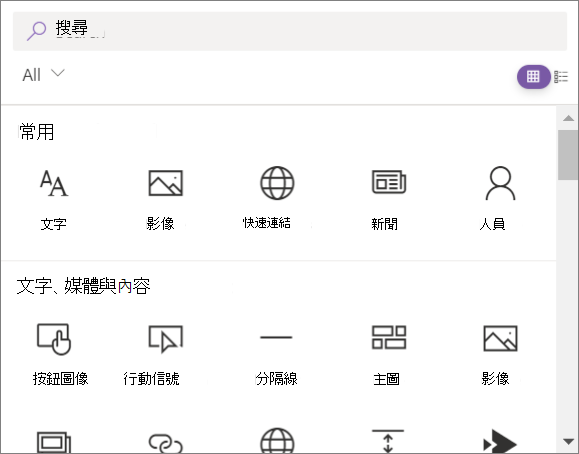The image size is (579, 454).
Task: Click the 常用 section heading
Action: pyautogui.click(x=36, y=132)
